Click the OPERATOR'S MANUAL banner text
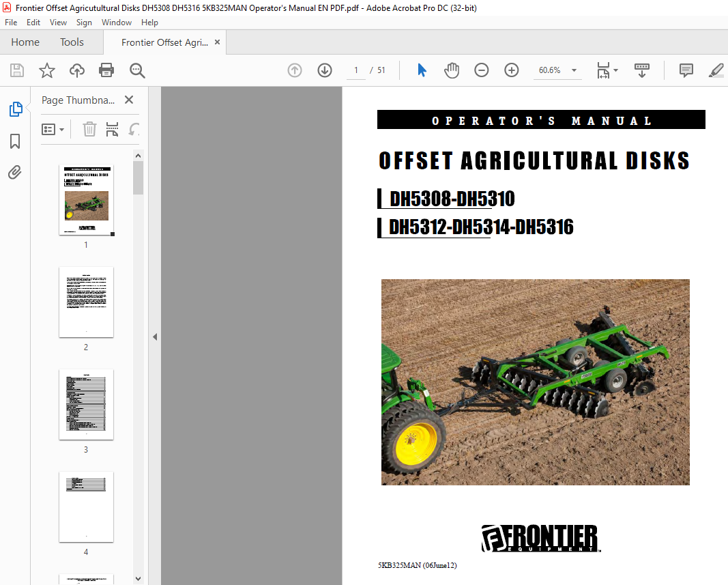 [x=541, y=121]
